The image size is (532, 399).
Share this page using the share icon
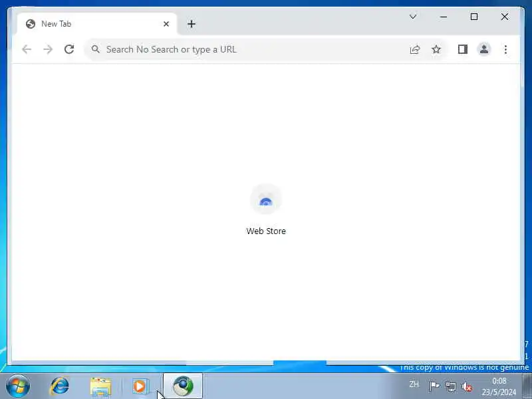pos(414,49)
